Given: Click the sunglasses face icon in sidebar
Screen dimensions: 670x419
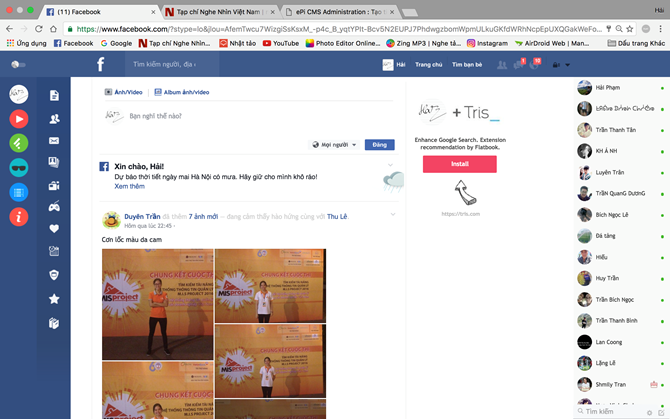Looking at the screenshot, I should point(19,167).
